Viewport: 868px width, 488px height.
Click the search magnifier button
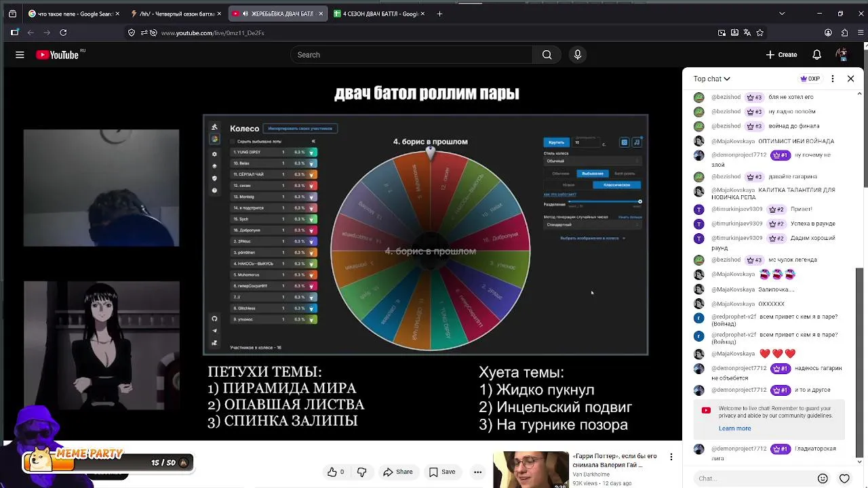pyautogui.click(x=547, y=55)
